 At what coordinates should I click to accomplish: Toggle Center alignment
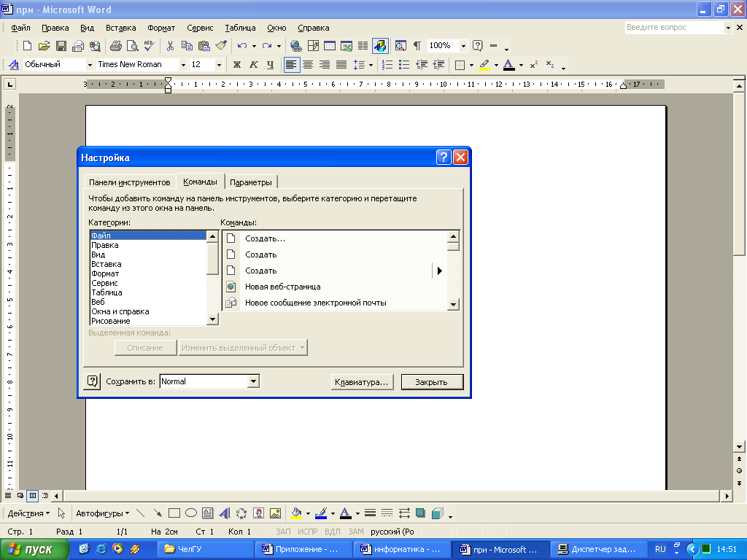point(309,65)
